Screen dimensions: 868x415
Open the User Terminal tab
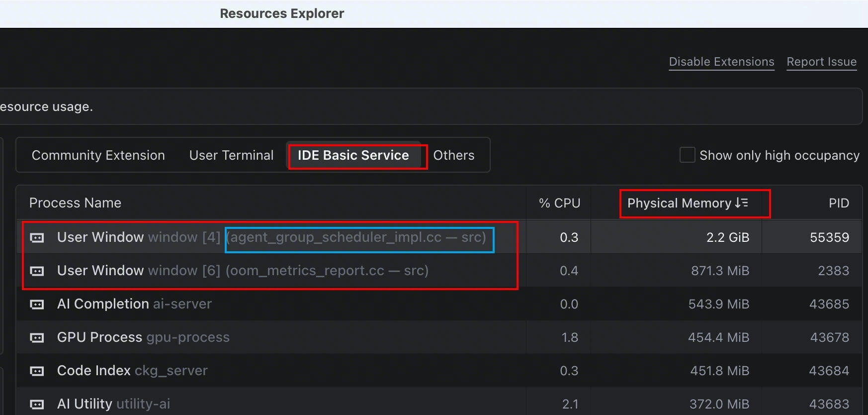click(231, 155)
